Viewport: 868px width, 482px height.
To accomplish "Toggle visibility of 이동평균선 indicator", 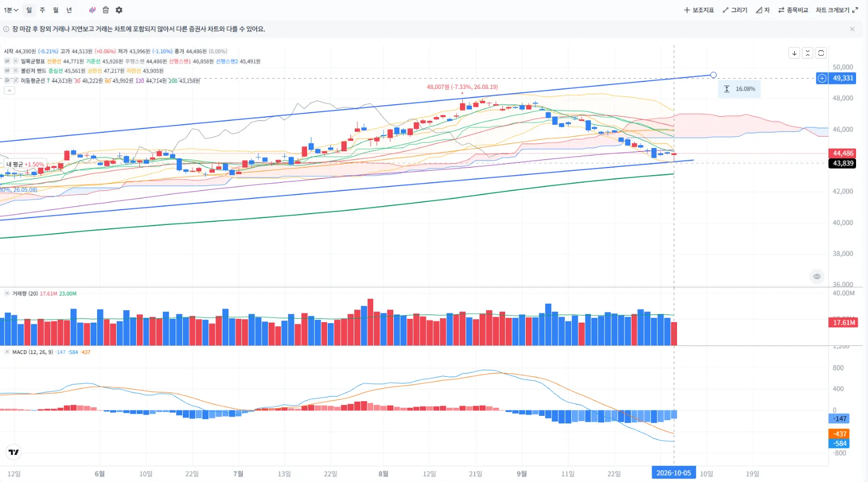I will (7, 80).
